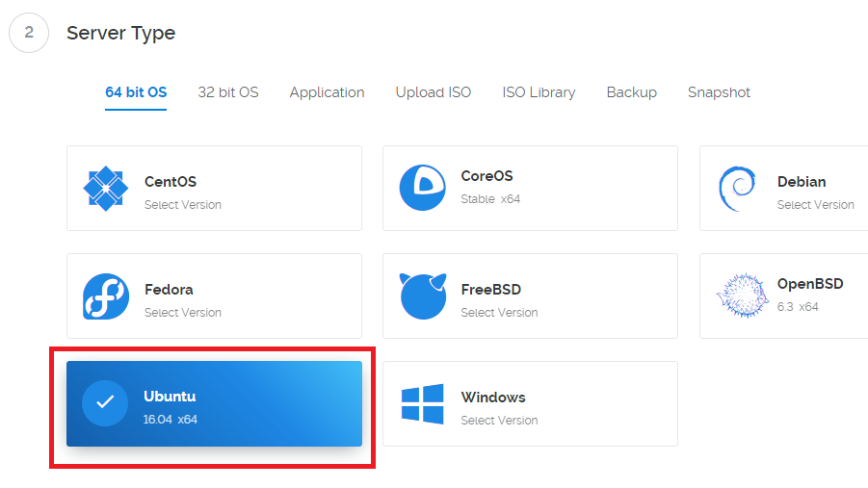The width and height of the screenshot is (868, 488).
Task: Click the OpenBSD name label
Action: click(x=810, y=284)
